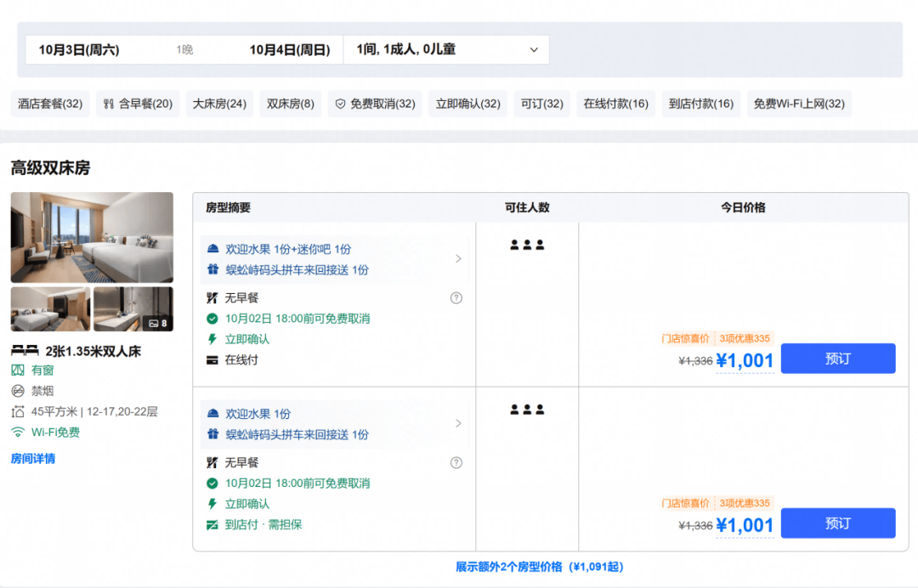Toggle the 可订(32) filter

point(542,104)
